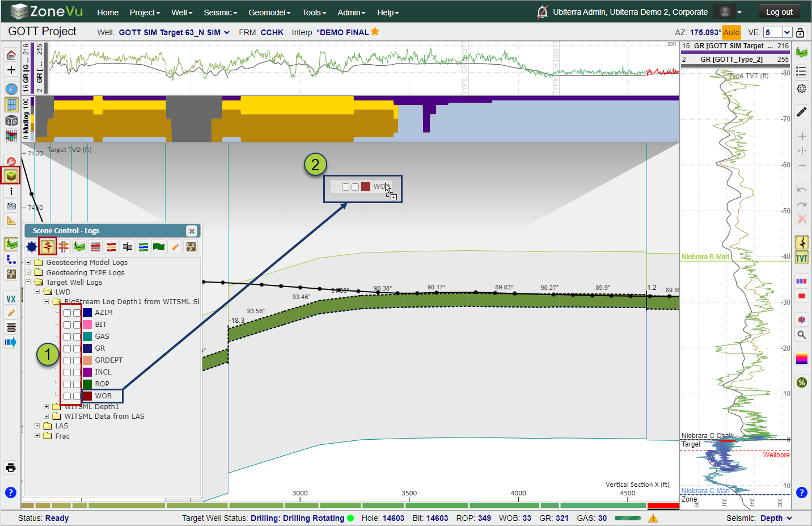
Task: Select the triangle ruler measure tool
Action: (x=11, y=220)
